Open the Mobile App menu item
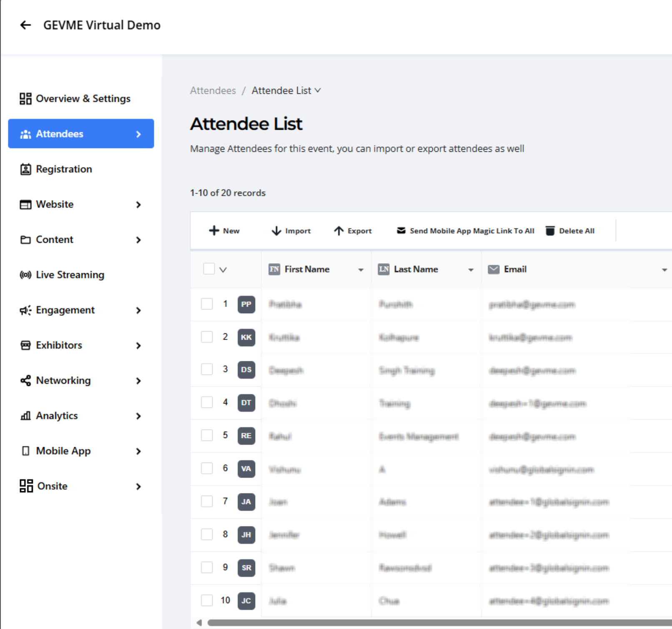672x629 pixels. coord(81,451)
